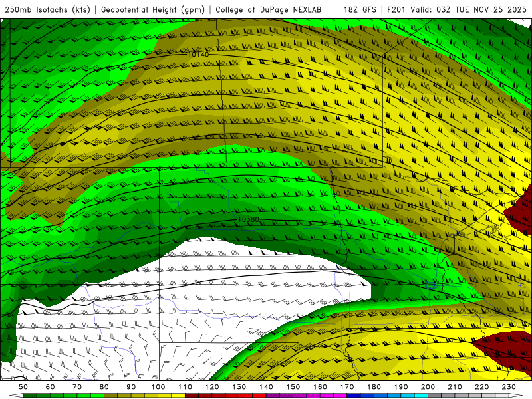Click the 10140 height contour label

[x=198, y=54]
